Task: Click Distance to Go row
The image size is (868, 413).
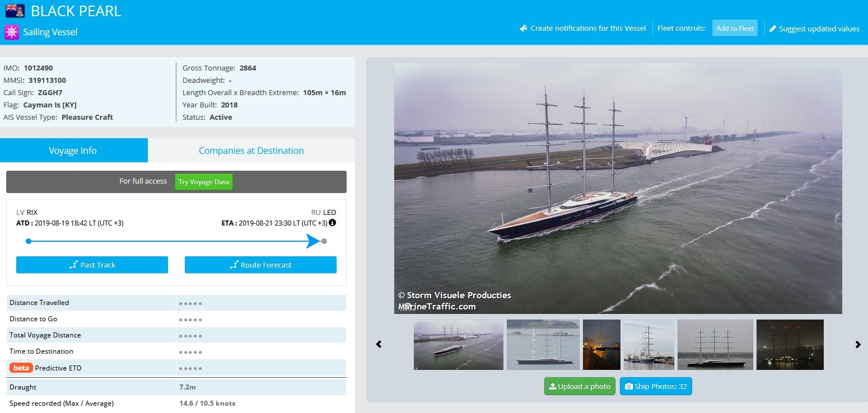Action: (x=176, y=319)
